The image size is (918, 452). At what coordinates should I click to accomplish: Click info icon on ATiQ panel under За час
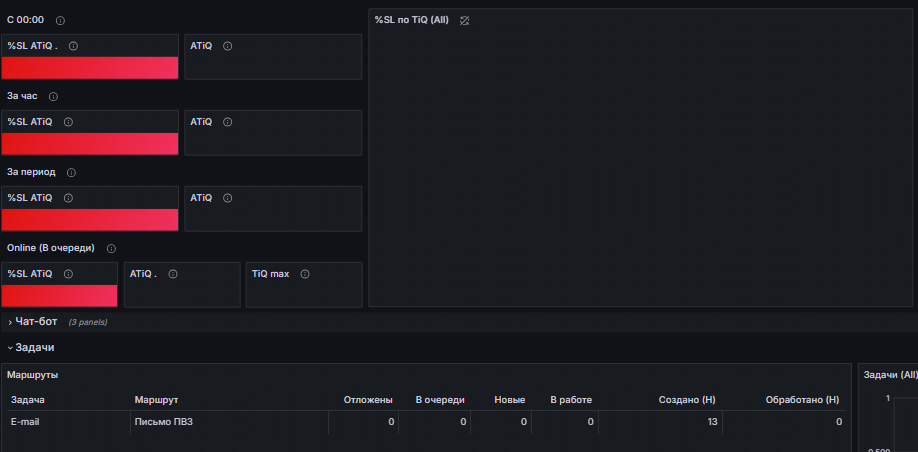click(x=227, y=122)
